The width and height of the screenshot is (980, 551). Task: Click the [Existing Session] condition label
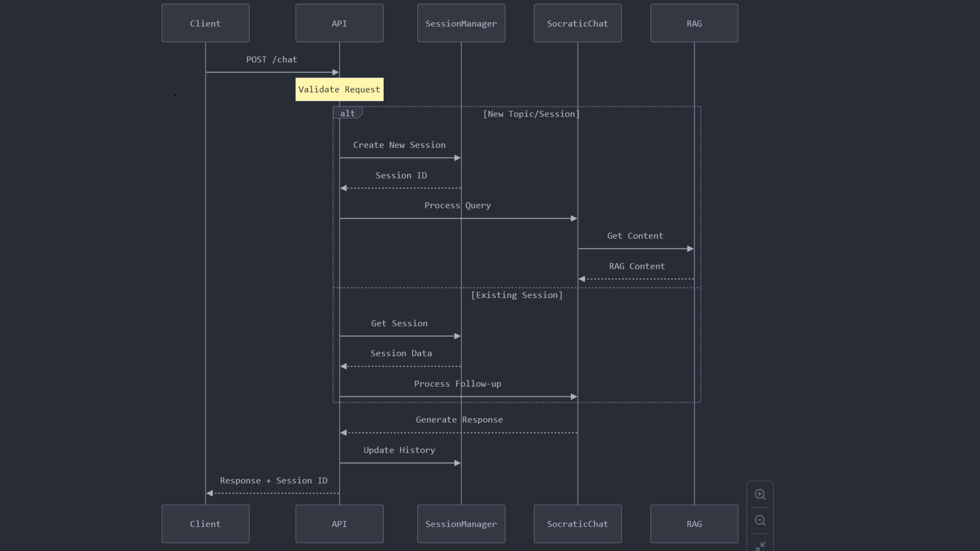pos(517,295)
